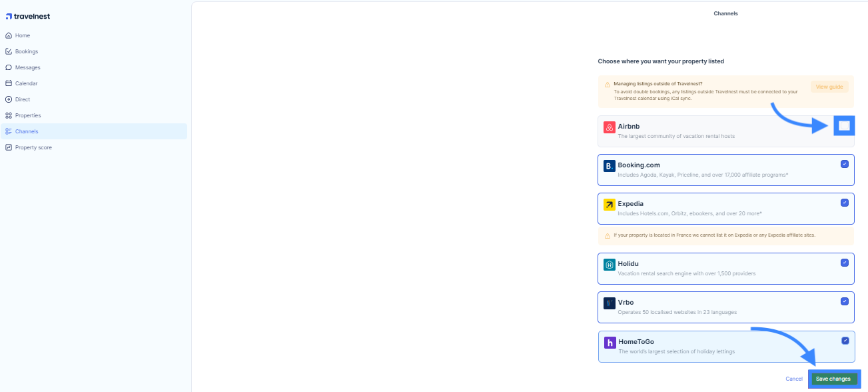Click the Cancel link
868x392 pixels.
pos(794,379)
